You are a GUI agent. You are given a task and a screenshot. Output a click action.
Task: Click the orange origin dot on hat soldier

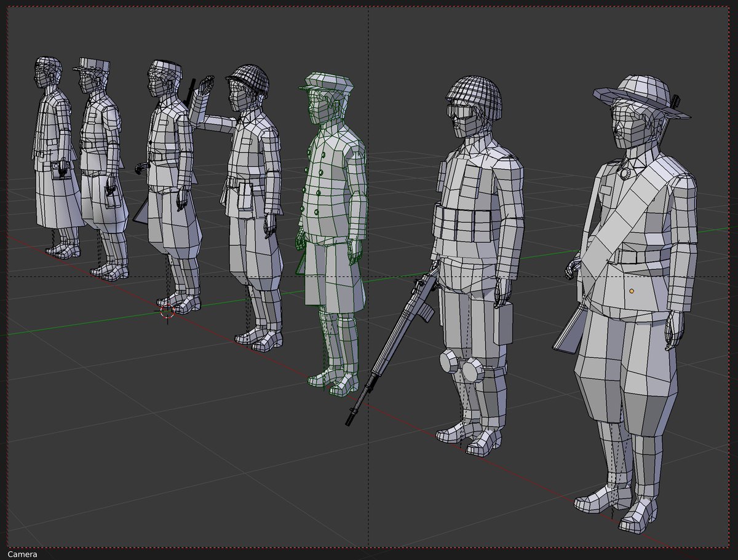coord(632,290)
